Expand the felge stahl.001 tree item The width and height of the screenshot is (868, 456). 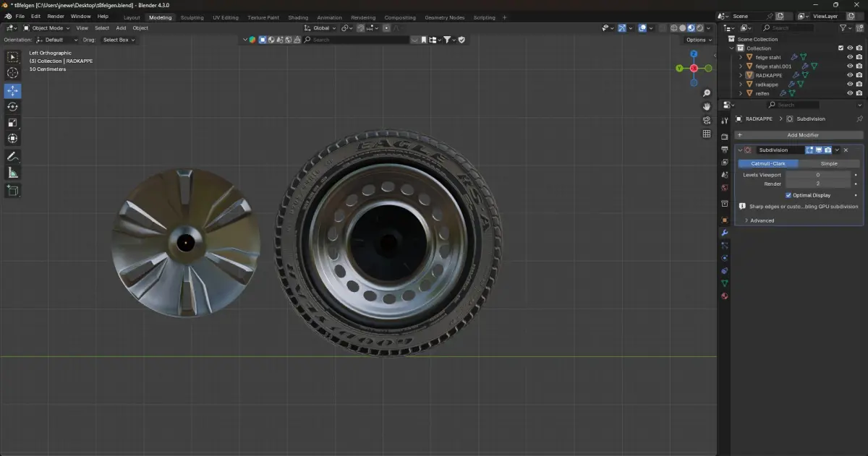[x=741, y=66]
